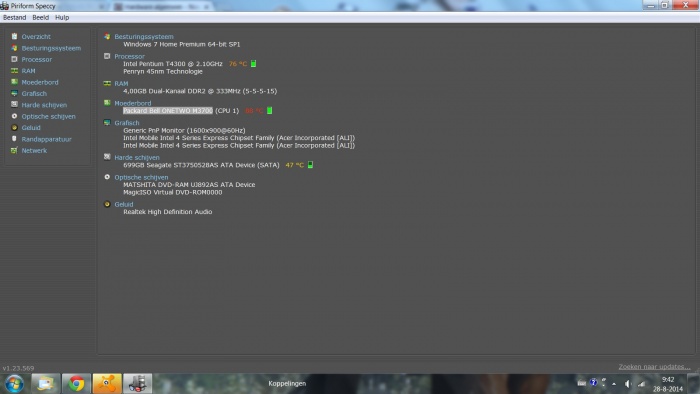Click the 4,00GB Dual-Kanaal DDR2 line
Viewport: 700px width, 394px height.
pyautogui.click(x=200, y=91)
